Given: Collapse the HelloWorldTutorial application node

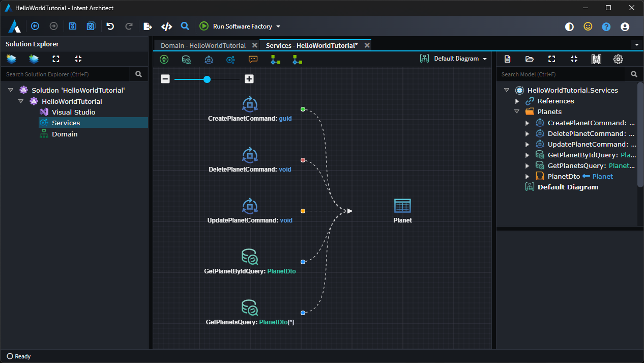Looking at the screenshot, I should [21, 101].
